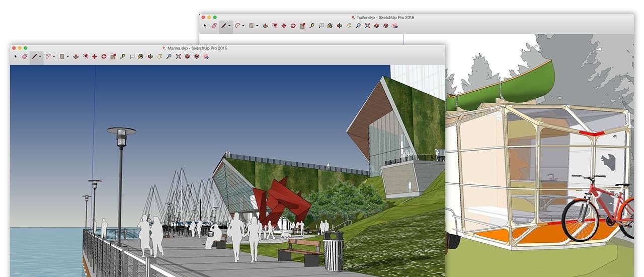Image resolution: width=644 pixels, height=277 pixels.
Task: Activate the Move tool in the Marina window
Action: [x=95, y=56]
